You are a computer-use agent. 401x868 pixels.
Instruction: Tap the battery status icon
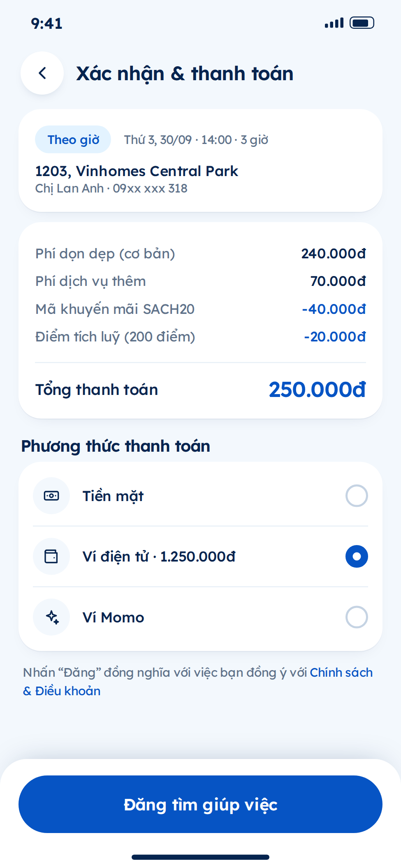pos(362,23)
